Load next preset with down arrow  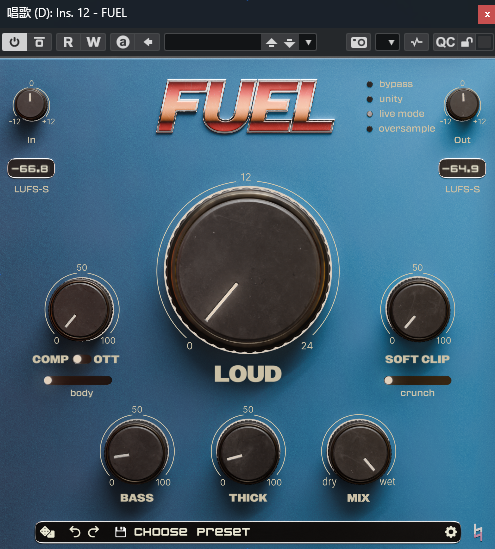pyautogui.click(x=290, y=43)
